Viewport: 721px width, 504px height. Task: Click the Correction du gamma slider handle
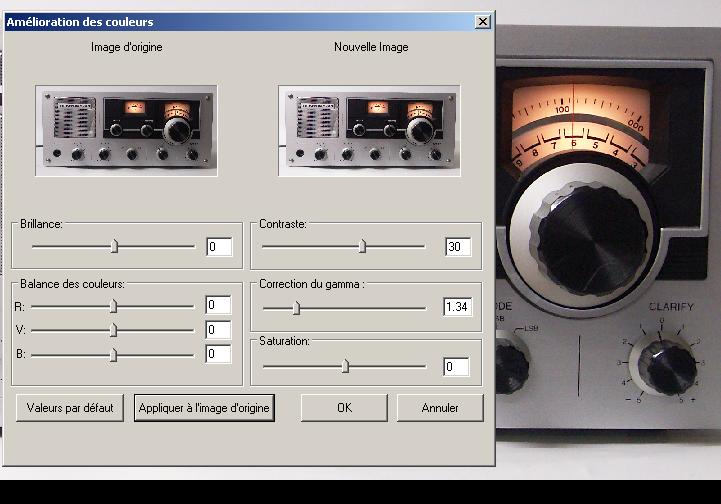click(296, 307)
